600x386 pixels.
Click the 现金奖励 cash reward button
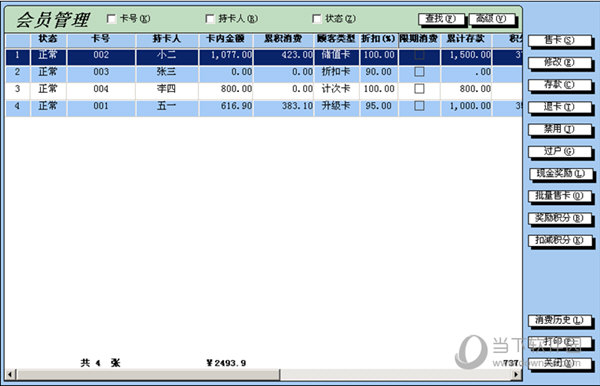click(561, 174)
